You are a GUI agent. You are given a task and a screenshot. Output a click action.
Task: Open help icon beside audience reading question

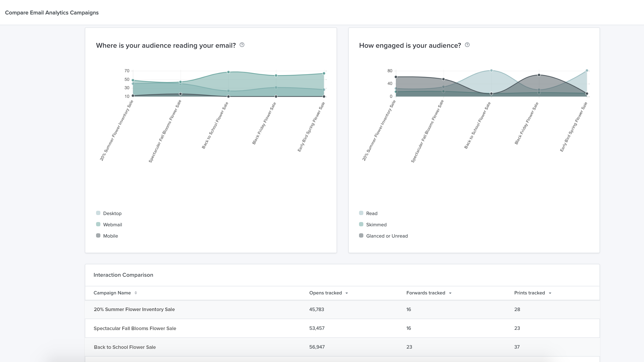[x=242, y=45]
